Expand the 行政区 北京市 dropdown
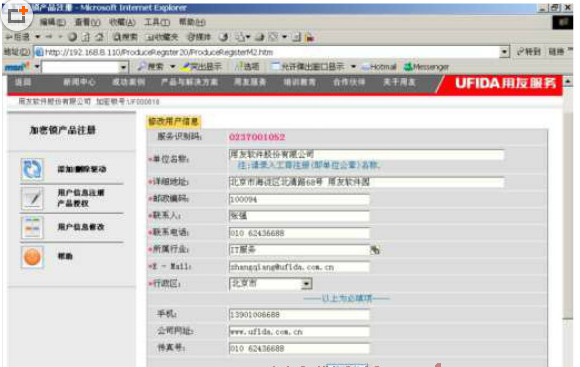580x367 pixels. click(x=306, y=284)
